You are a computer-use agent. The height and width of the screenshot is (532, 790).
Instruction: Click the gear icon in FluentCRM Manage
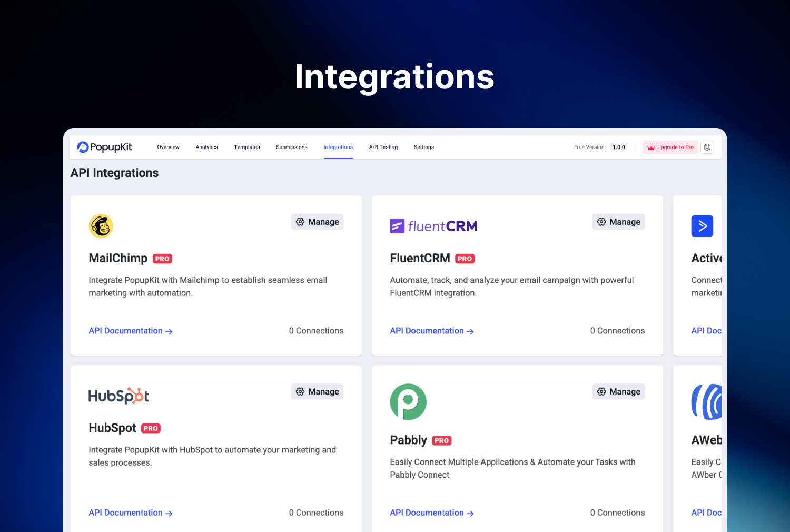[x=601, y=222]
